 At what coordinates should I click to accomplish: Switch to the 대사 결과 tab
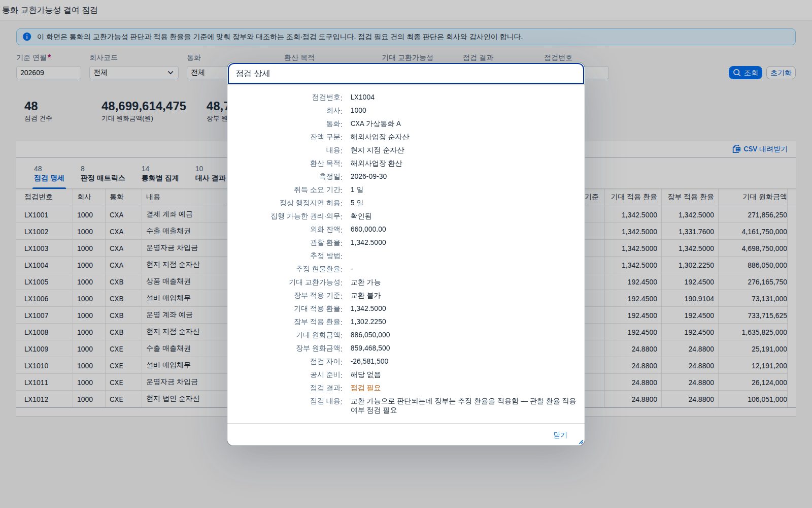210,174
